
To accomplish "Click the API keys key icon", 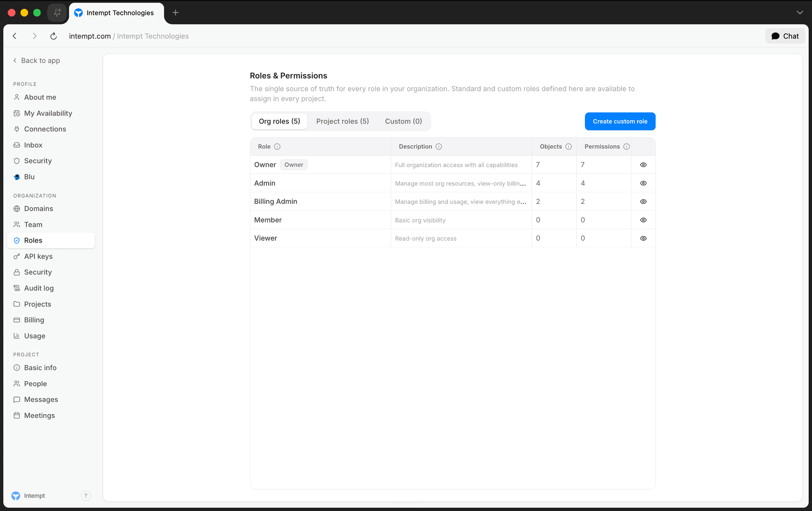I will [17, 256].
